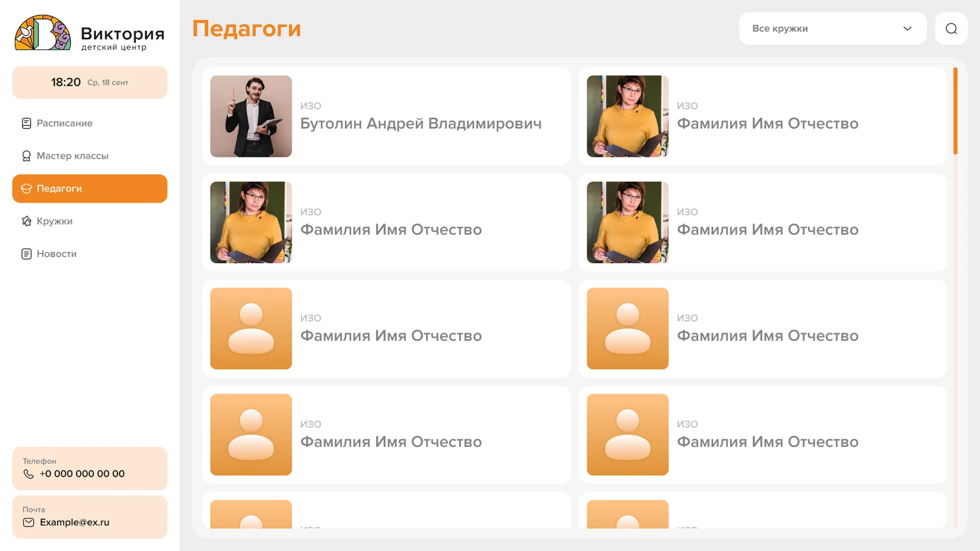Open the Все кружки dropdown

click(832, 29)
